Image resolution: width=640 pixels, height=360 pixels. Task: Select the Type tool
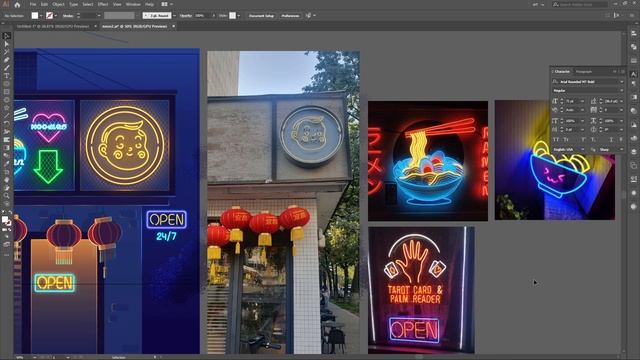(7, 76)
